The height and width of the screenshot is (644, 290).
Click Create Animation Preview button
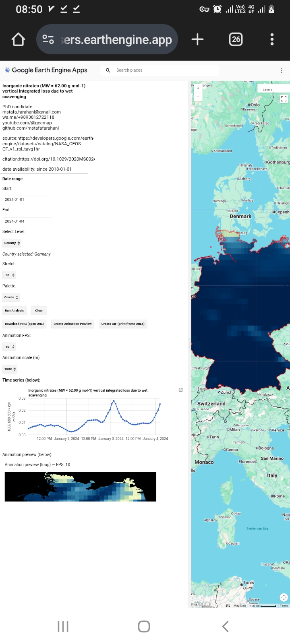pos(72,324)
